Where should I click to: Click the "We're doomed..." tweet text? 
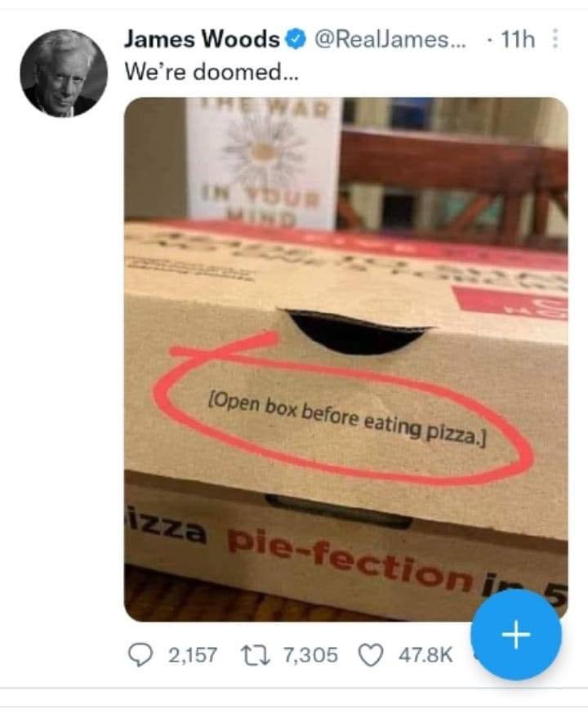click(x=212, y=70)
